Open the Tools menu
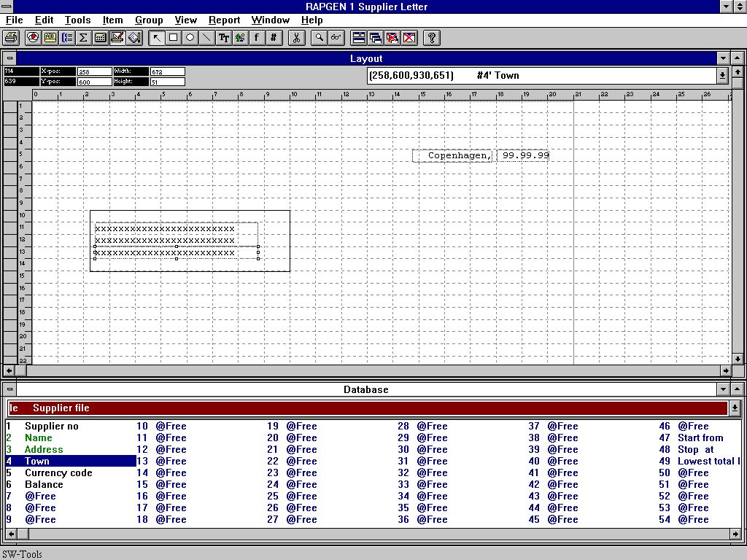This screenshot has height=560, width=747. (x=77, y=20)
